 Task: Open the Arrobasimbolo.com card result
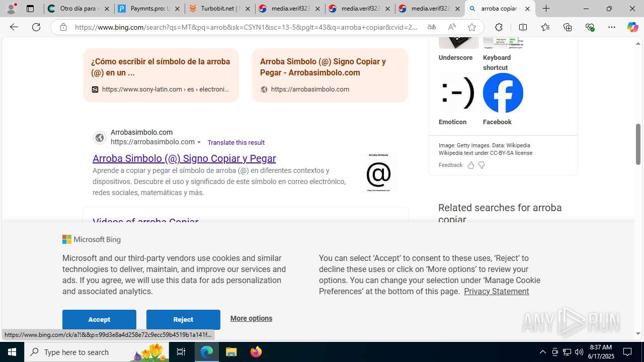(330, 75)
